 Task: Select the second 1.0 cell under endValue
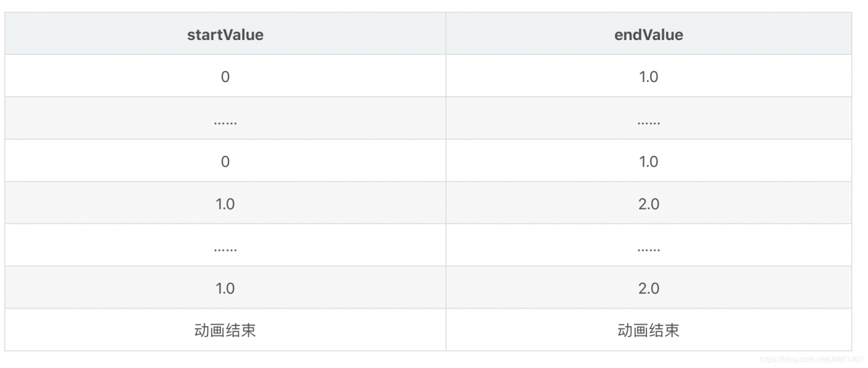pos(648,161)
